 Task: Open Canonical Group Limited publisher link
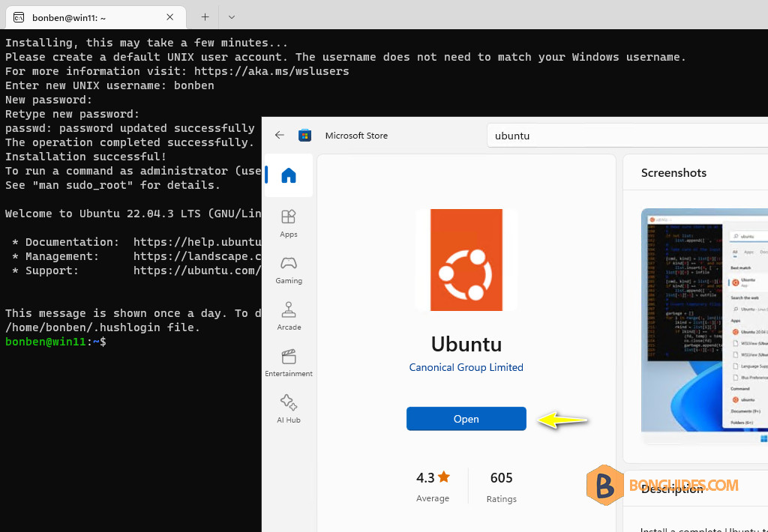[466, 367]
